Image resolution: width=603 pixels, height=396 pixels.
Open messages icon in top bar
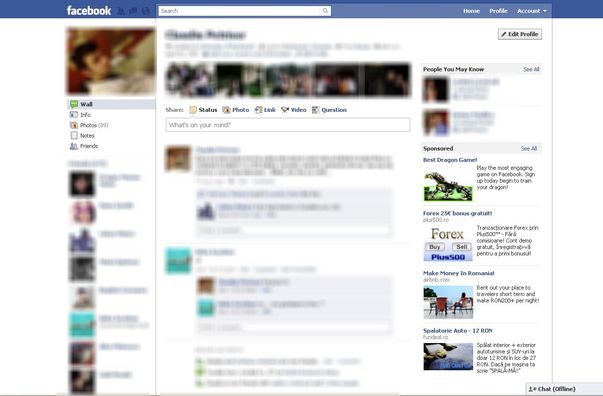[x=133, y=11]
